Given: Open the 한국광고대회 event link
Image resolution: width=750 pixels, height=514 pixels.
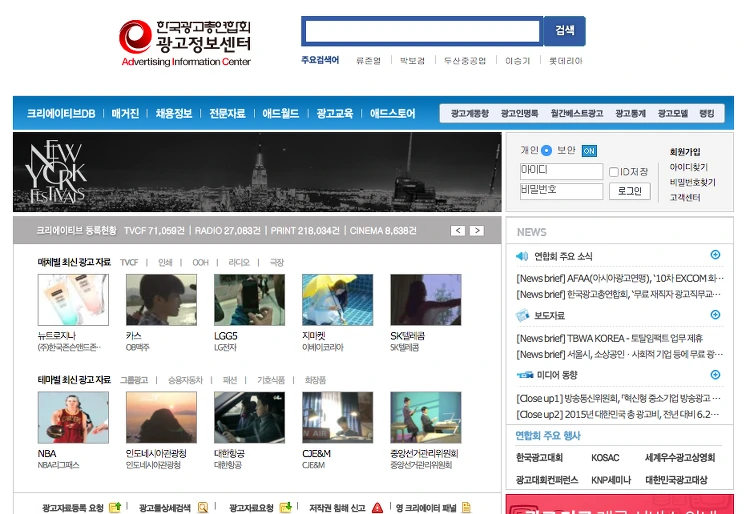Looking at the screenshot, I should (x=539, y=458).
